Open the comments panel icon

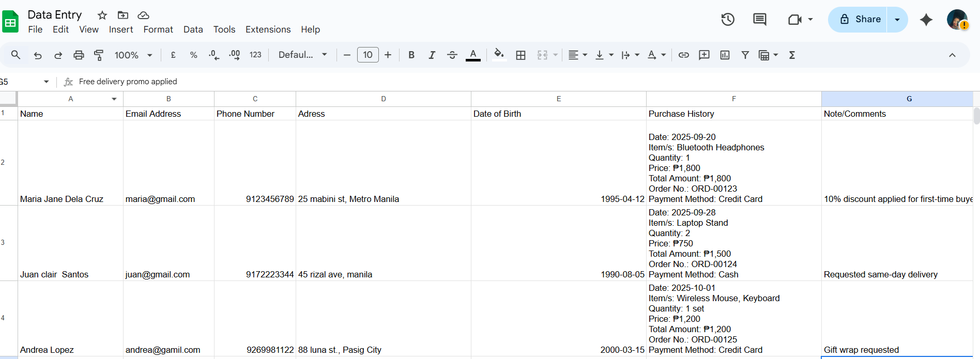(x=759, y=20)
